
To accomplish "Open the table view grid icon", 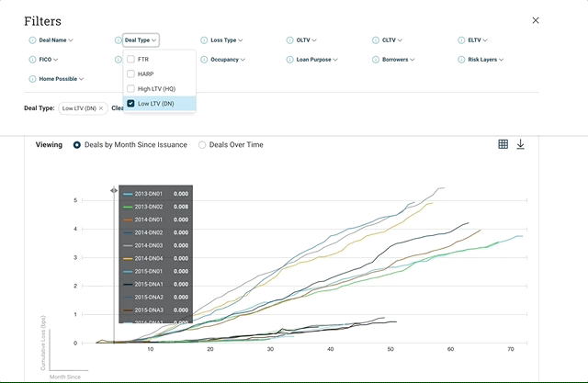I will click(503, 144).
